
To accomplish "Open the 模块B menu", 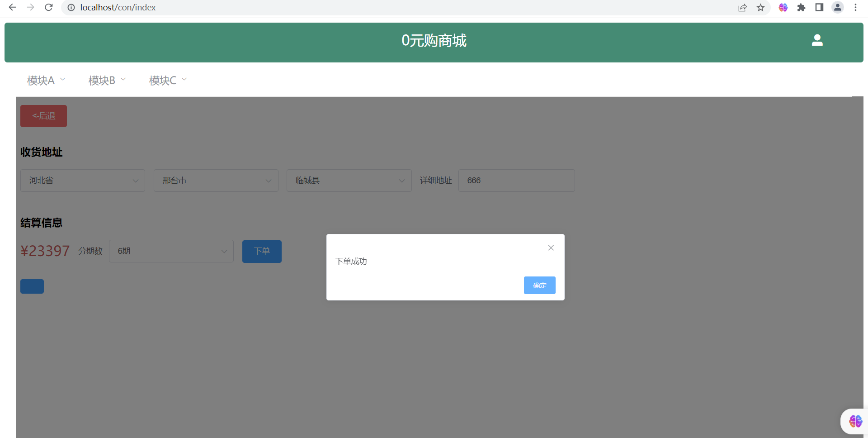I will click(107, 80).
